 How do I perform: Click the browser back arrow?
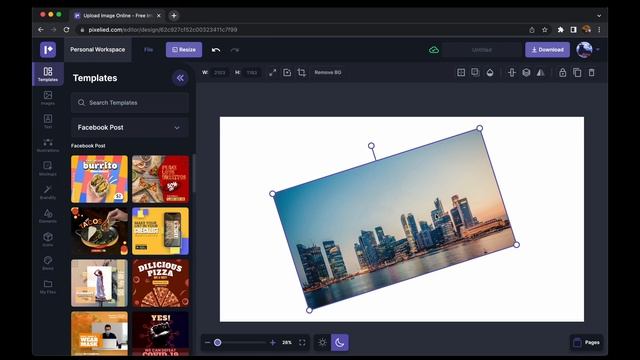[x=41, y=29]
